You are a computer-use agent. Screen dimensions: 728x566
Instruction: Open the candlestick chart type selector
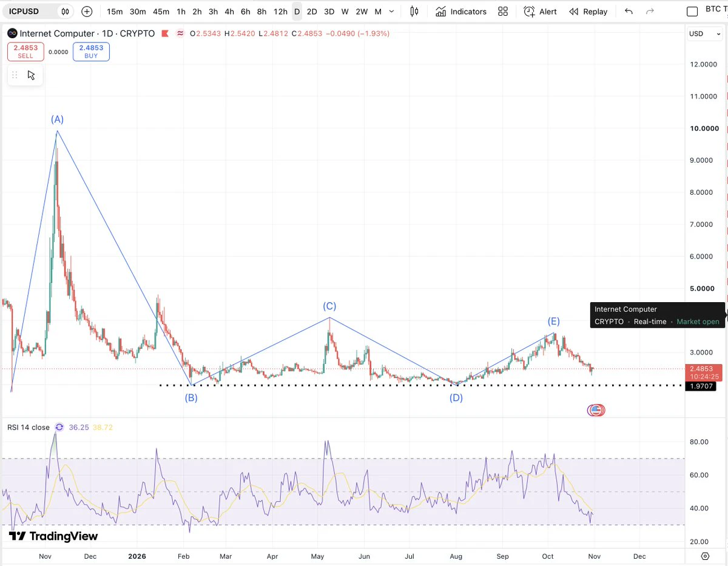tap(414, 11)
